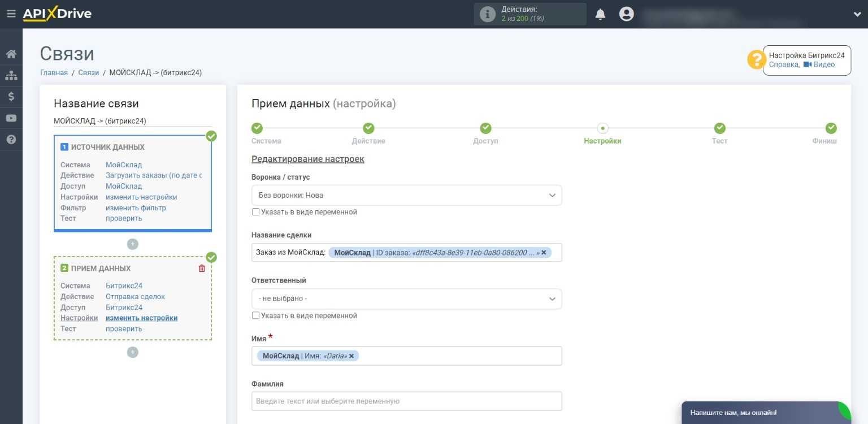
Task: Remove the ID заказа variable tag
Action: 544,253
